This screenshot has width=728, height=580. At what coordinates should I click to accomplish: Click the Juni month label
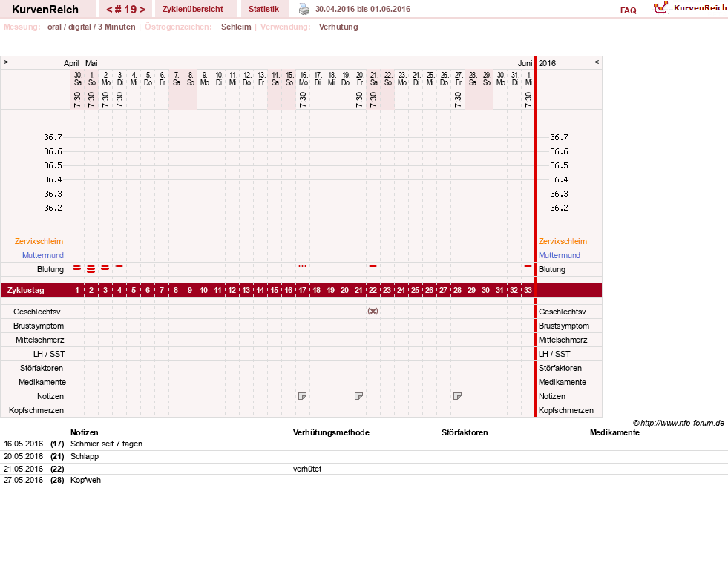click(x=525, y=63)
